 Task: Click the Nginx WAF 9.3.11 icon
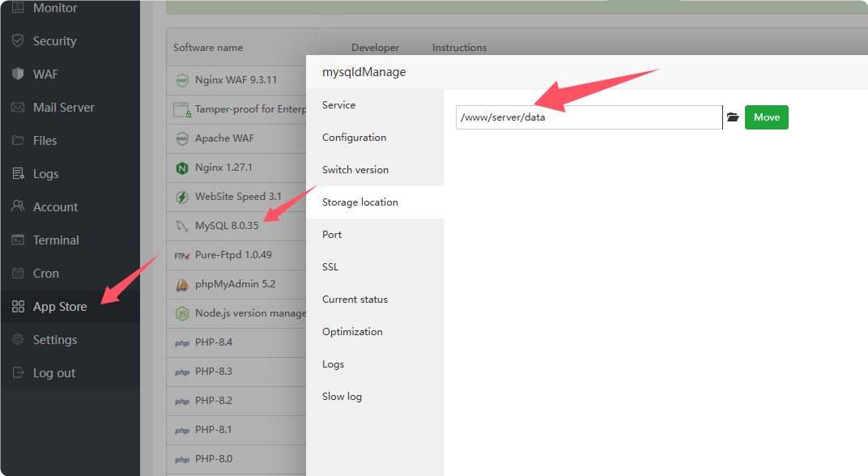pos(182,80)
